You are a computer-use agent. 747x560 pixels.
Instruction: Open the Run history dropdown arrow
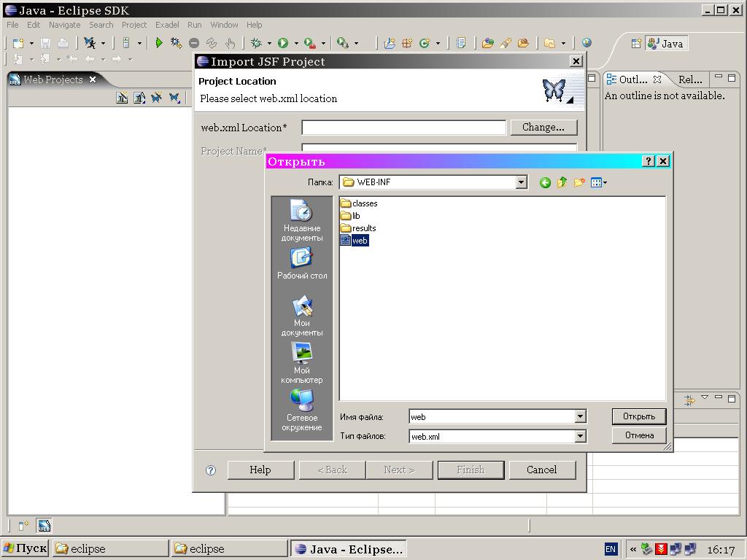pos(296,43)
